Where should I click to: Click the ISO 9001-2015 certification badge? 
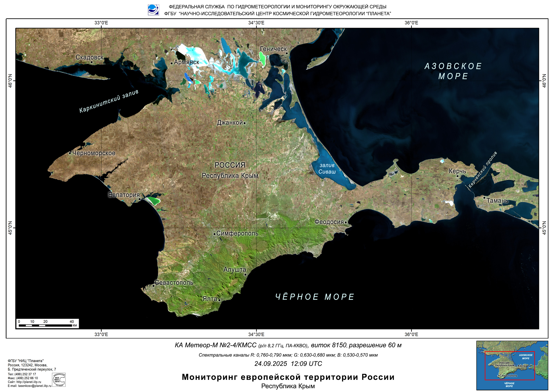[x=59, y=379]
